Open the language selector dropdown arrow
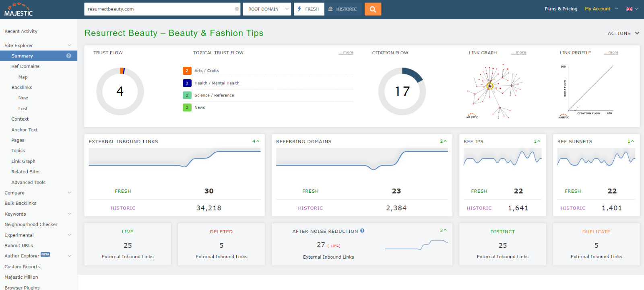 (x=637, y=9)
